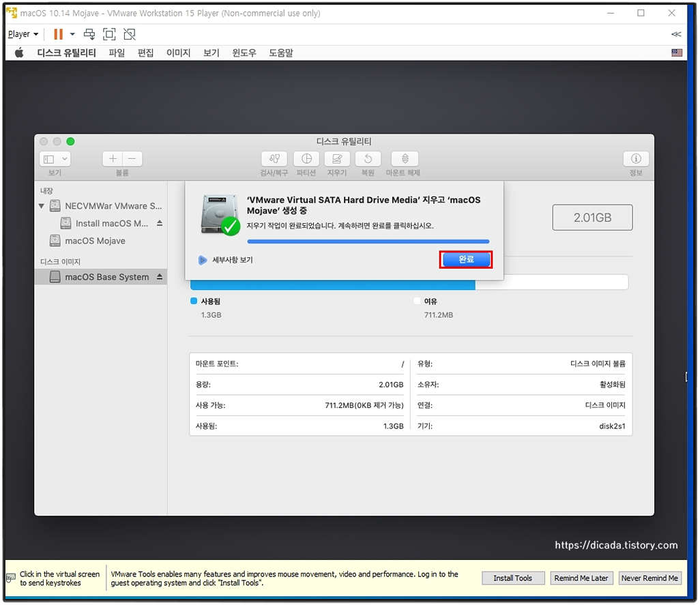Click the keyboard hint icon in status bar
This screenshot has height=605, width=700.
point(11,578)
